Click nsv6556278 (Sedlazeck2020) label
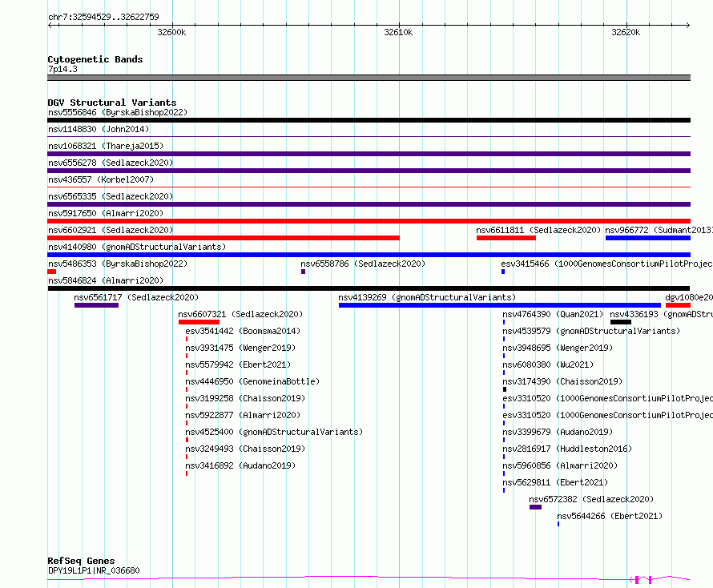 (111, 163)
